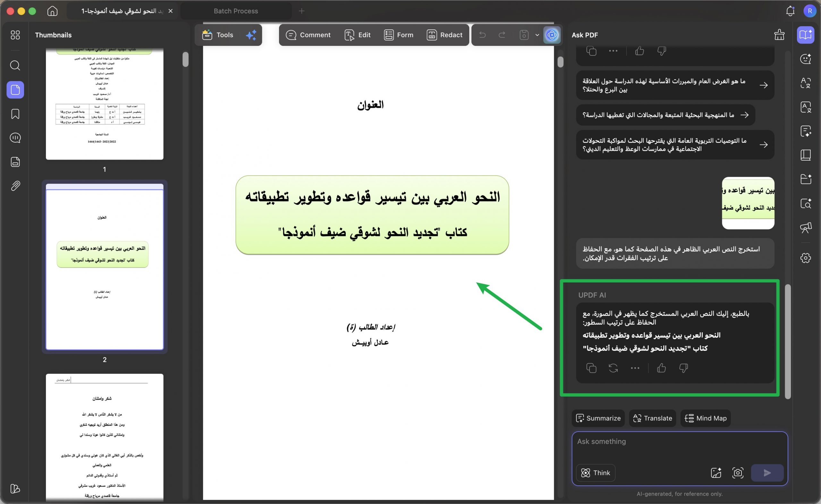
Task: Toggle the Think mode button
Action: [x=596, y=473]
